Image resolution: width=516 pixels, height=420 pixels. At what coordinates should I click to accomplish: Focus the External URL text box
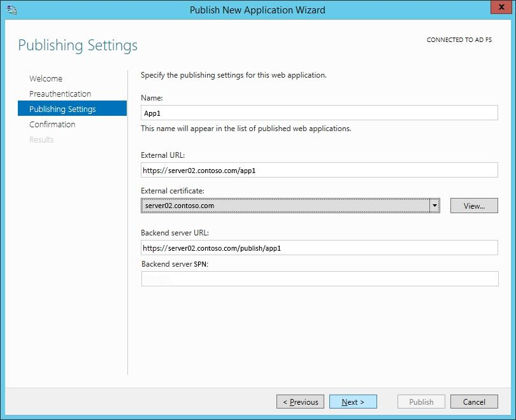[x=319, y=170]
